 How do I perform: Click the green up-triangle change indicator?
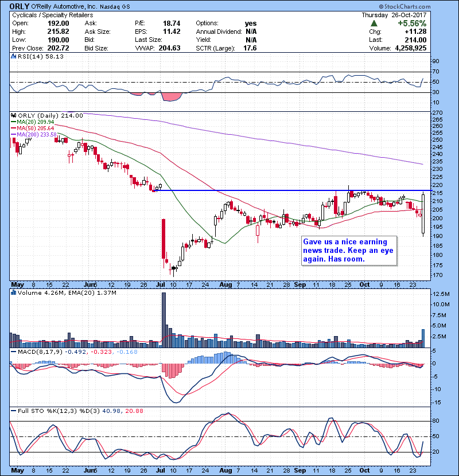coord(374,24)
